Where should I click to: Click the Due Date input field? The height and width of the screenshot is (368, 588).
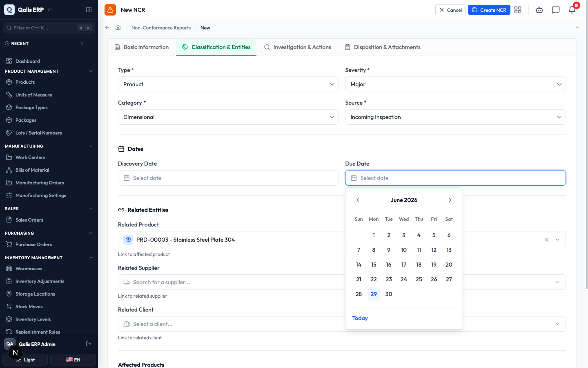pyautogui.click(x=455, y=178)
